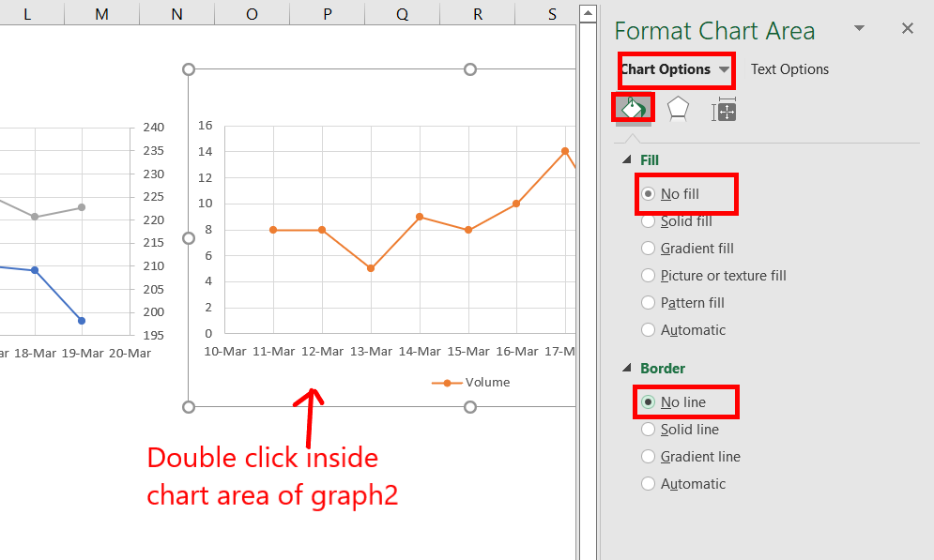
Task: Select column R header
Action: (x=477, y=13)
